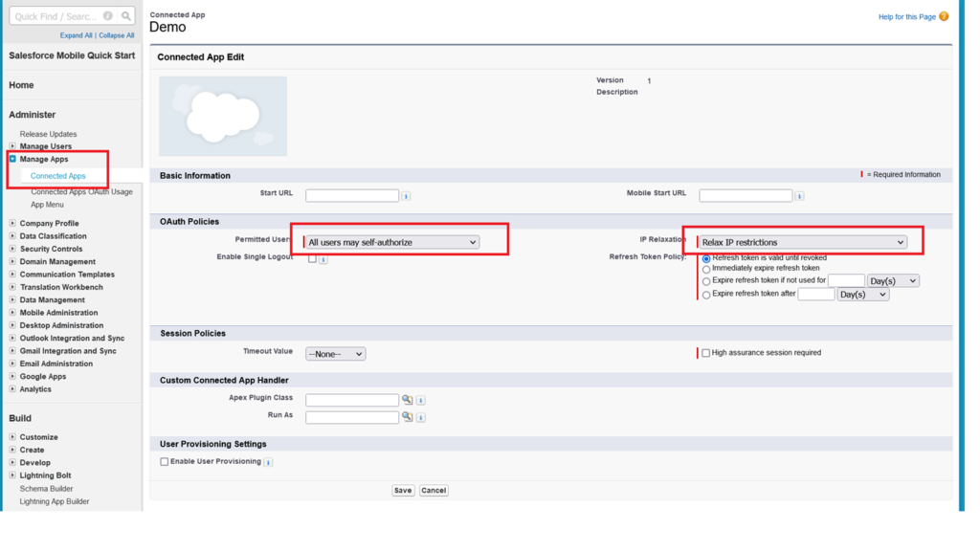Open Email Administration sidebar item
The image size is (980, 551).
(56, 364)
